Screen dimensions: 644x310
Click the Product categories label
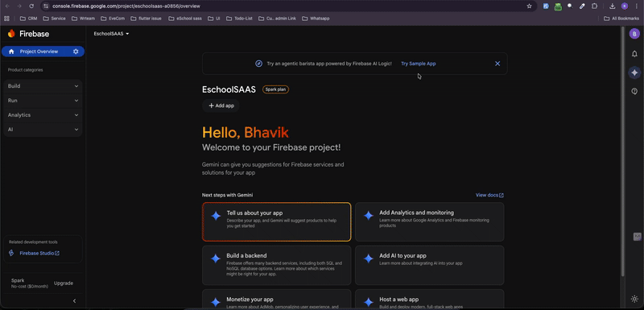point(25,70)
